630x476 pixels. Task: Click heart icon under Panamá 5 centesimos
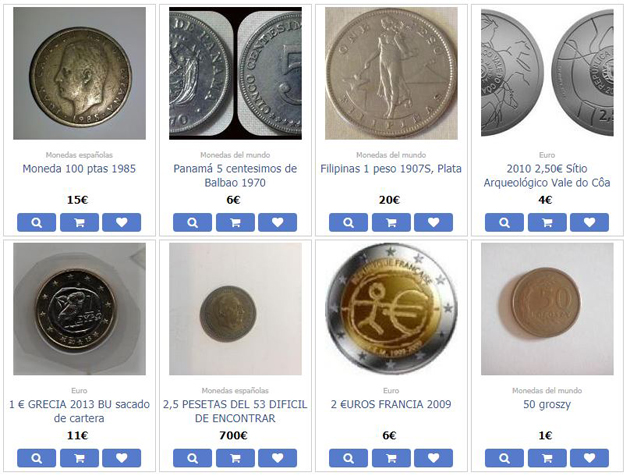[x=278, y=223]
